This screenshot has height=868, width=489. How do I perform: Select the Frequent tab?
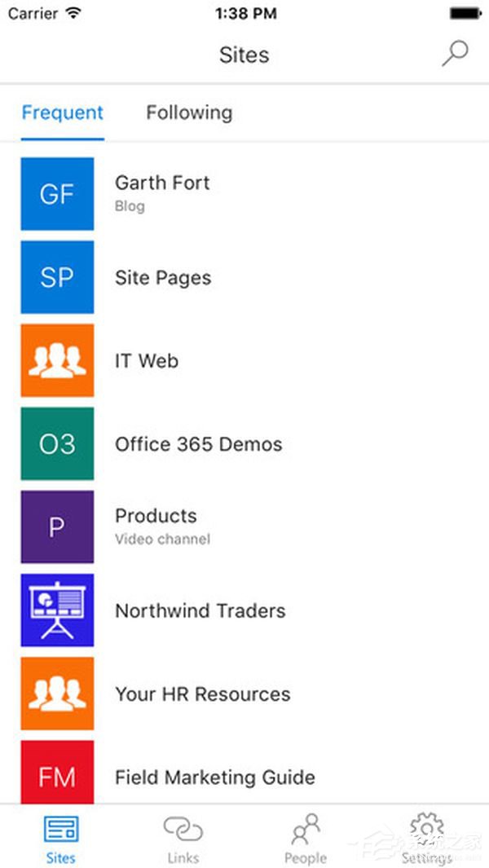pos(63,113)
